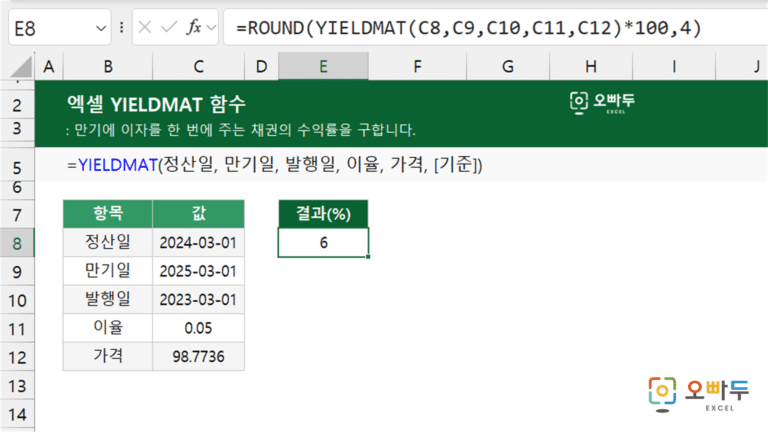768x432 pixels.
Task: Click the '결과(%)' header cell
Action: [323, 214]
